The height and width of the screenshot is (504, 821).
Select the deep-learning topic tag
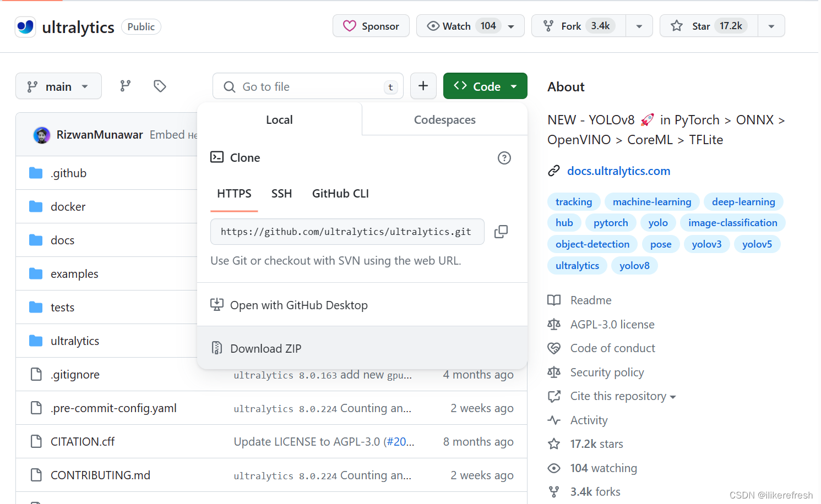(x=743, y=202)
